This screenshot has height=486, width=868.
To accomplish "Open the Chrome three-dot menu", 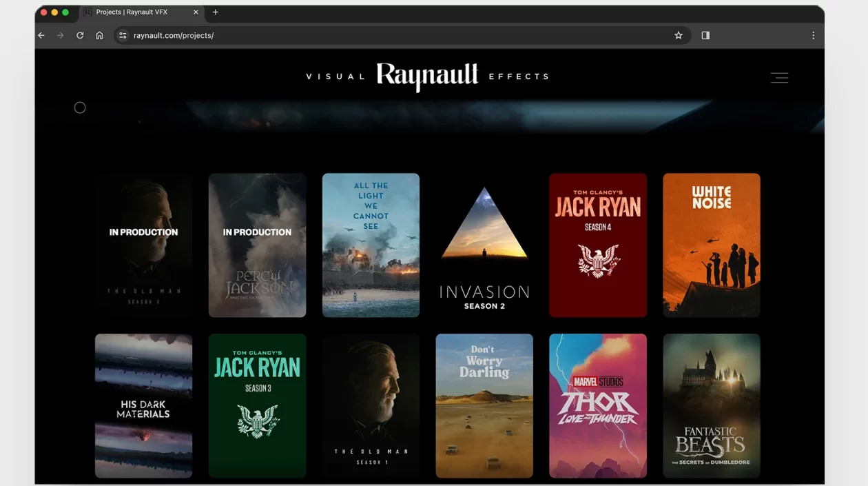I will tap(813, 35).
